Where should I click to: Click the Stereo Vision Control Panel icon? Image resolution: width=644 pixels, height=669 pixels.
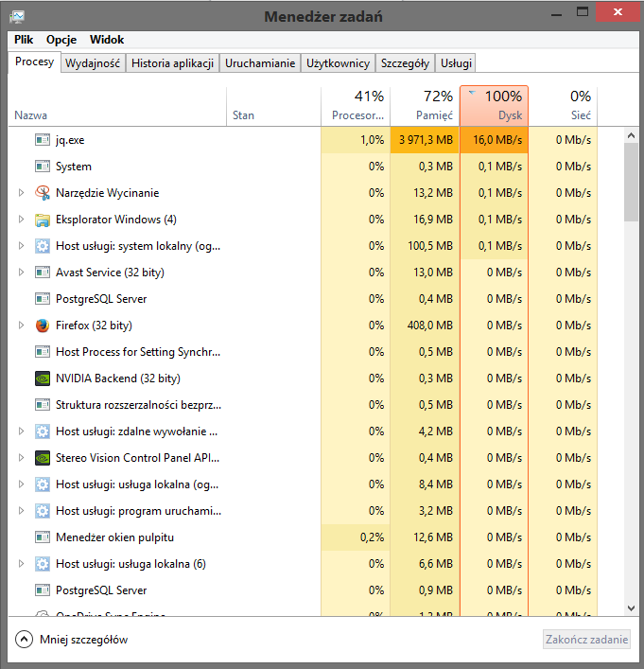[x=42, y=458]
